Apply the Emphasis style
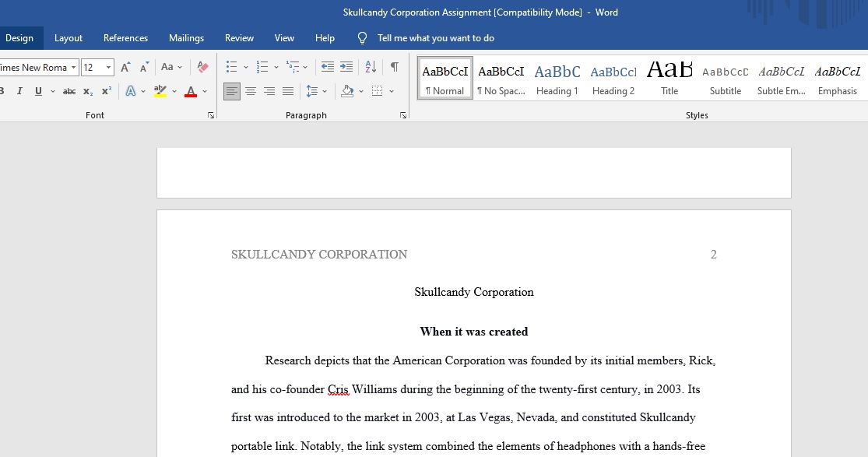 point(838,78)
